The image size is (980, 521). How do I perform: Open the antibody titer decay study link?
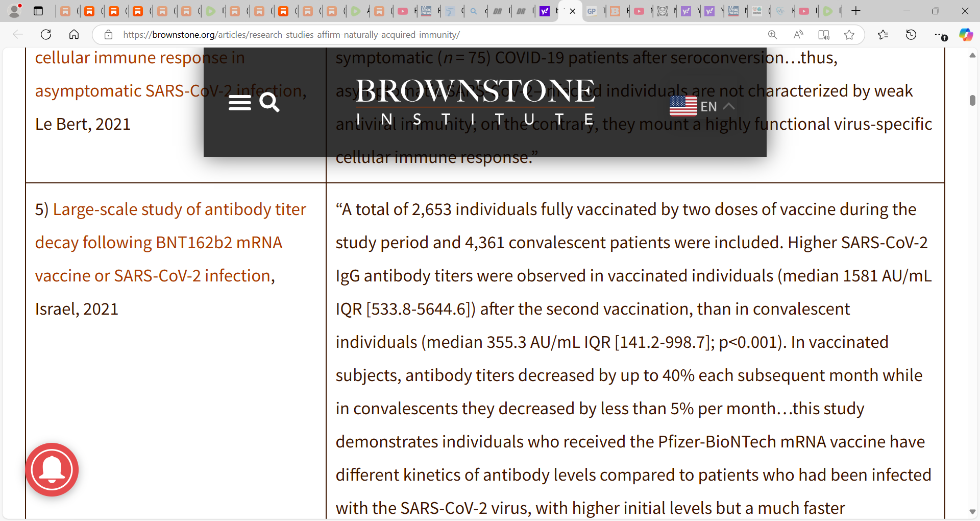coord(170,242)
